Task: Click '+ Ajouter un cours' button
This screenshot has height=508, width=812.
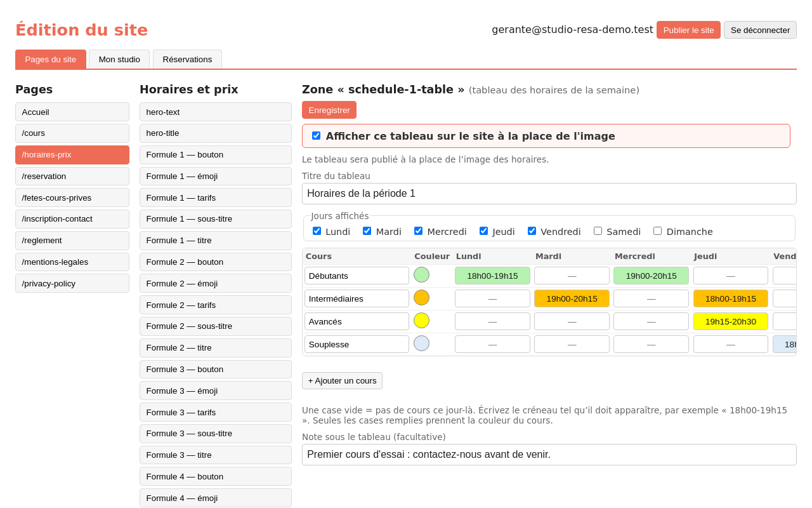Action: click(x=342, y=380)
